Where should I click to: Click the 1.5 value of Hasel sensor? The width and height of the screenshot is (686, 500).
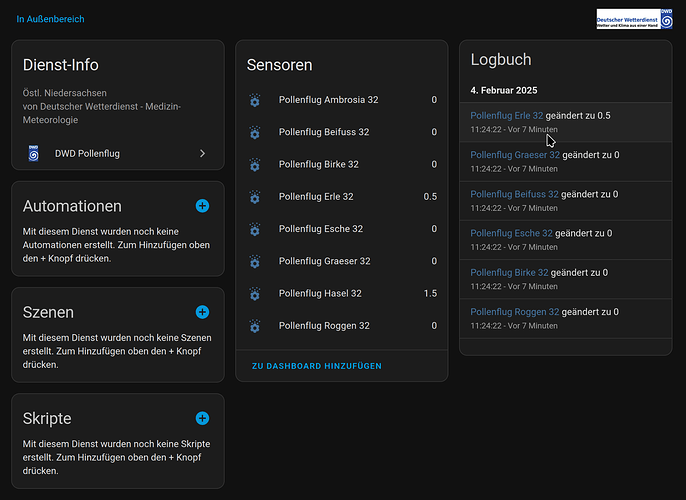click(430, 294)
